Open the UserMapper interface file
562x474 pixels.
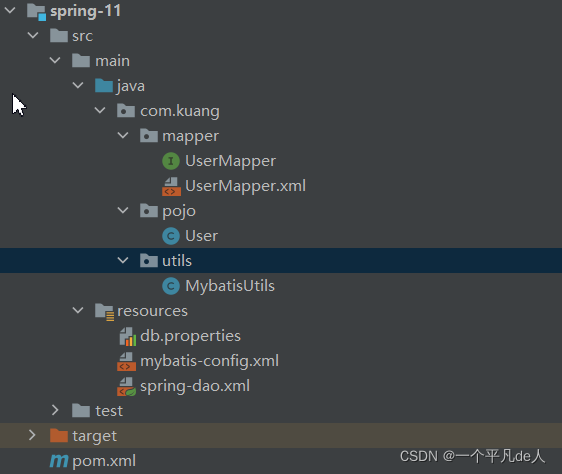230,161
